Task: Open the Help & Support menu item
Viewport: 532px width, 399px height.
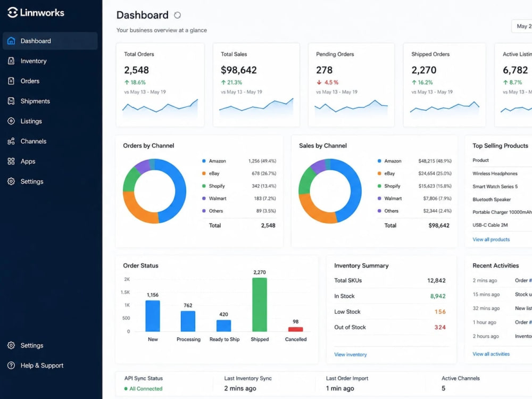Action: coord(50,365)
